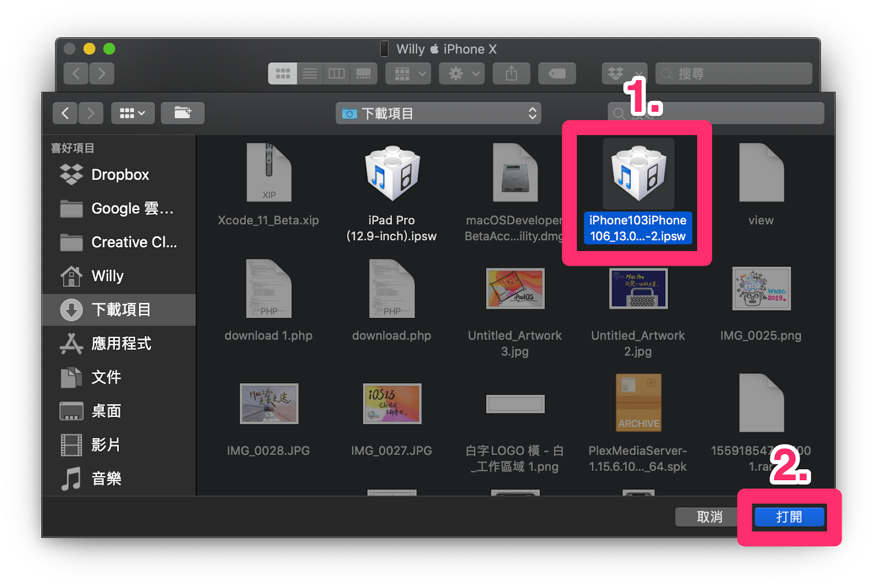
Task: Select the PlexMediaServer .spk archive icon
Action: [638, 403]
